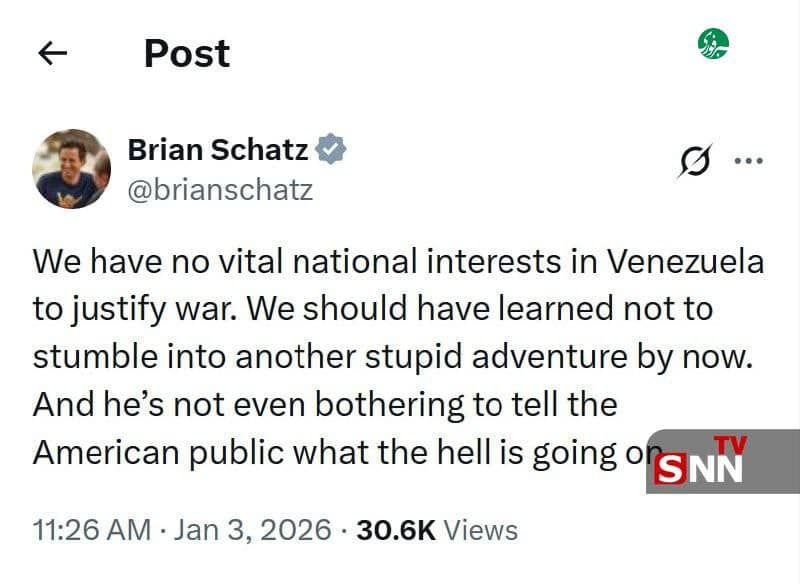Open the @brianschatz handle link
This screenshot has height=584, width=800.
pos(220,189)
